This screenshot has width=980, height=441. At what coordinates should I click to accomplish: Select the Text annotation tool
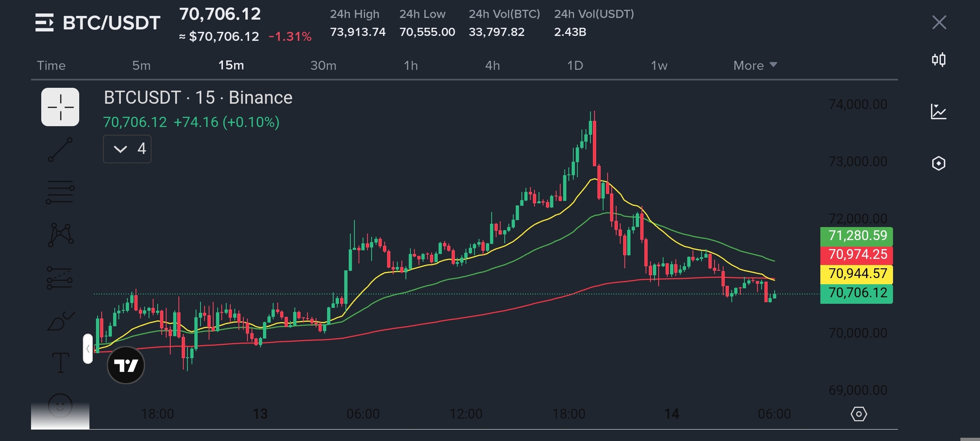click(60, 363)
